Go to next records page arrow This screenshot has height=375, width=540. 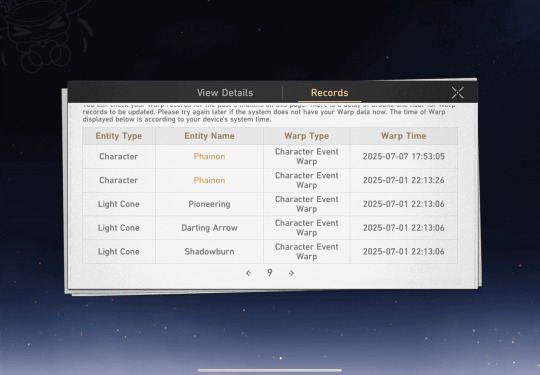point(291,273)
